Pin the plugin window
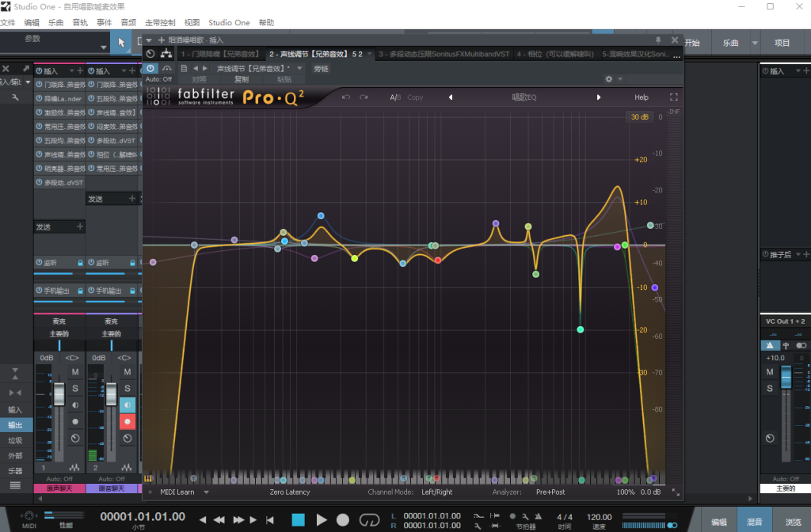The image size is (811, 532). point(658,40)
